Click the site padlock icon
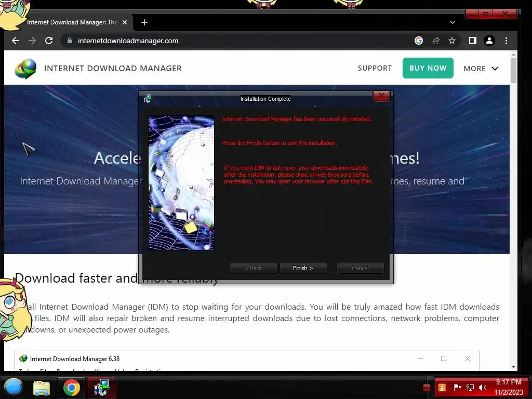The height and width of the screenshot is (399, 532). tap(70, 41)
